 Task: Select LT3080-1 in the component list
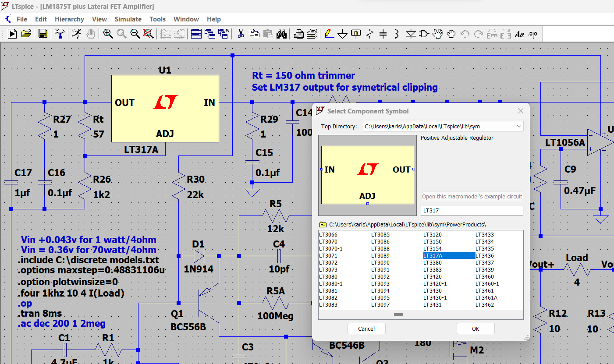tap(331, 284)
